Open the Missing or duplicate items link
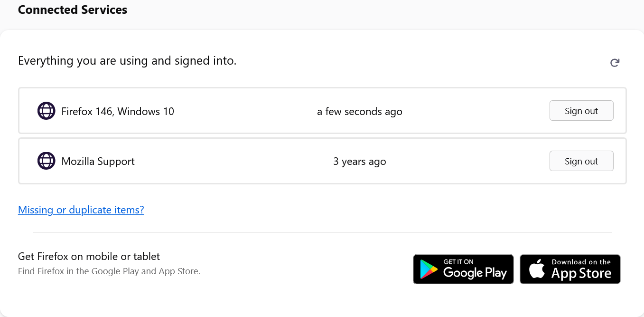 (x=81, y=210)
